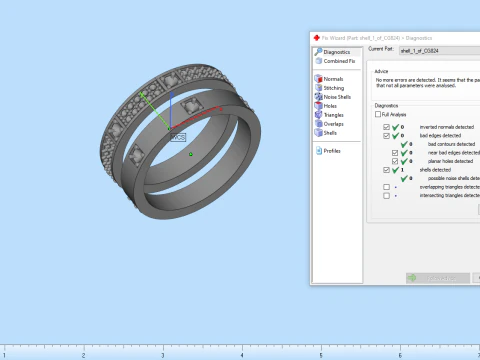Screen dimensions: 480x360
Task: Click the green arrow on the follow advice button
Action: [x=412, y=278]
